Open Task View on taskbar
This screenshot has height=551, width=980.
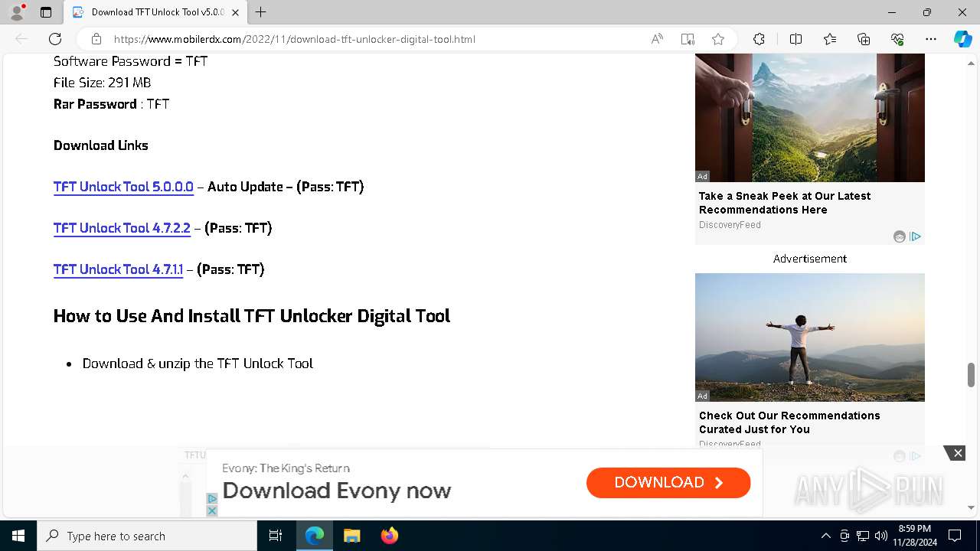pos(276,536)
